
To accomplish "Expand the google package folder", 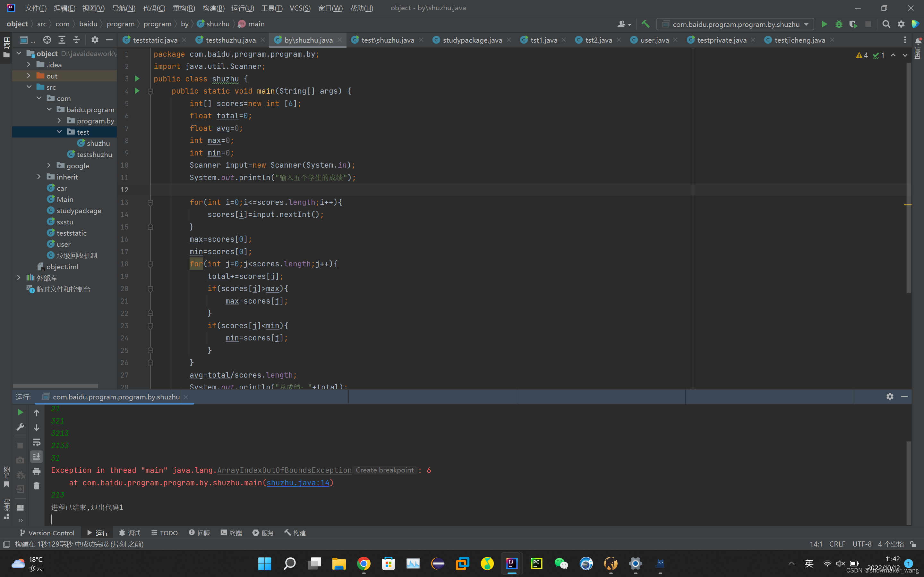I will click(49, 166).
